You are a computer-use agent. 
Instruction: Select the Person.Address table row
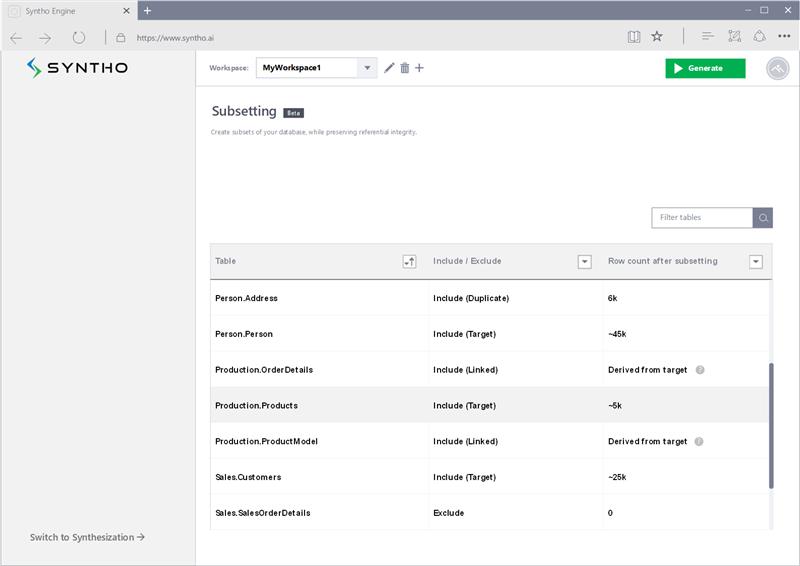pos(489,298)
